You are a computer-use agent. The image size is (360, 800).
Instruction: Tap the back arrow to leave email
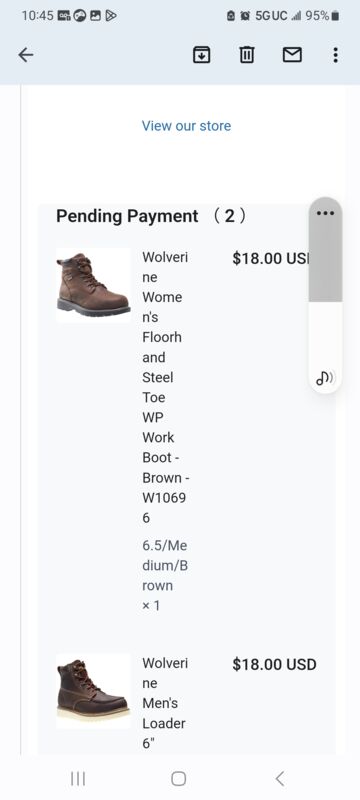pyautogui.click(x=25, y=55)
